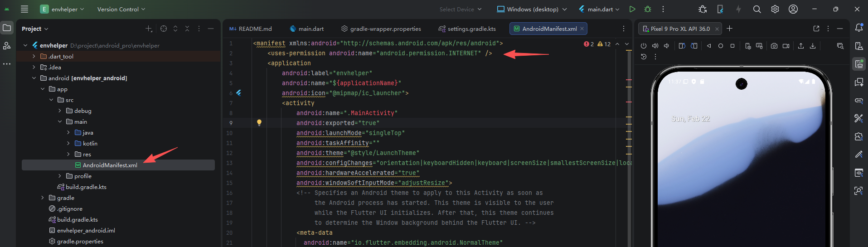Click the intention lightbulb on line 9
The image size is (868, 247).
coord(259,122)
